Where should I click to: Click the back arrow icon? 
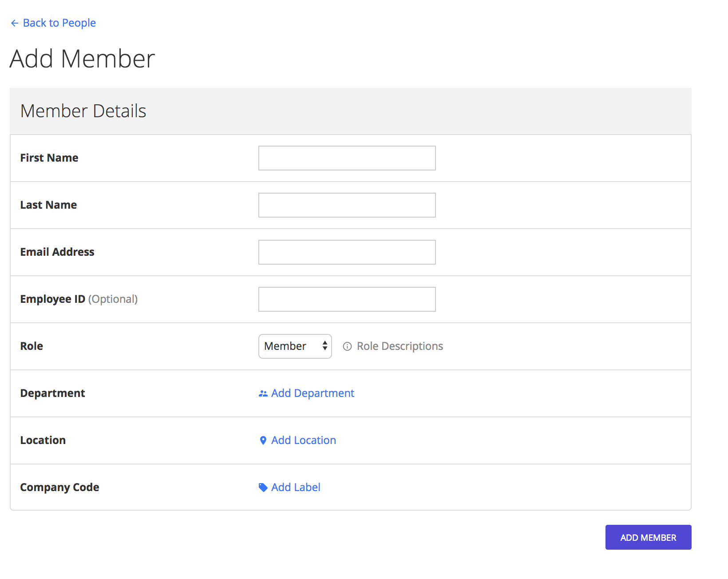coord(15,23)
